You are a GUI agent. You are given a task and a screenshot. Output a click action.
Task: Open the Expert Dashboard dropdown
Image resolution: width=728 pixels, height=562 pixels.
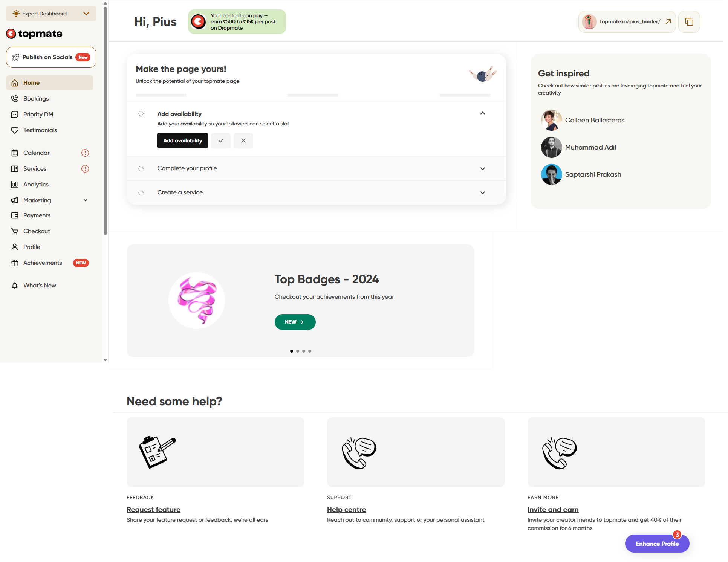click(51, 14)
